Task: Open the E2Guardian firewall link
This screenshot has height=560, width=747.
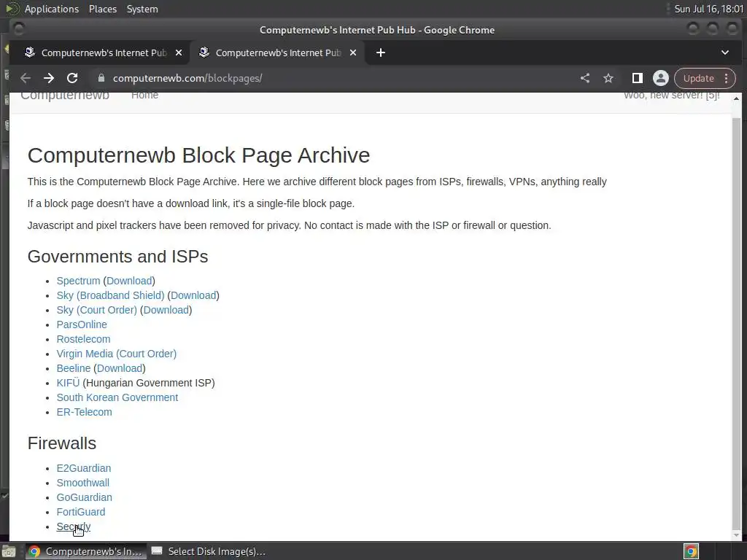Action: tap(84, 469)
